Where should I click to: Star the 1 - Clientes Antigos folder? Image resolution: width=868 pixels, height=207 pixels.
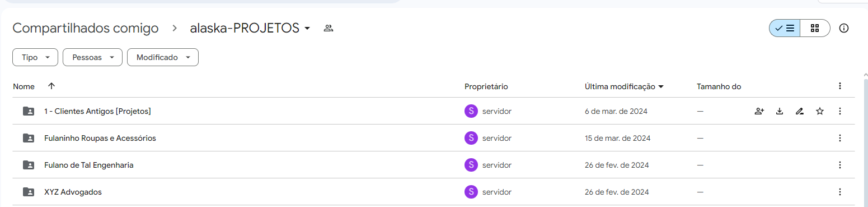pos(820,111)
